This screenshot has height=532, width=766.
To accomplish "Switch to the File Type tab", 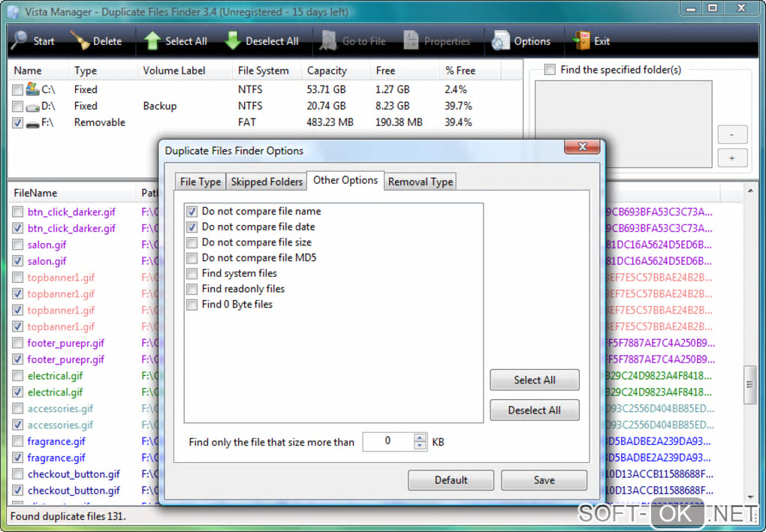I will [x=201, y=182].
